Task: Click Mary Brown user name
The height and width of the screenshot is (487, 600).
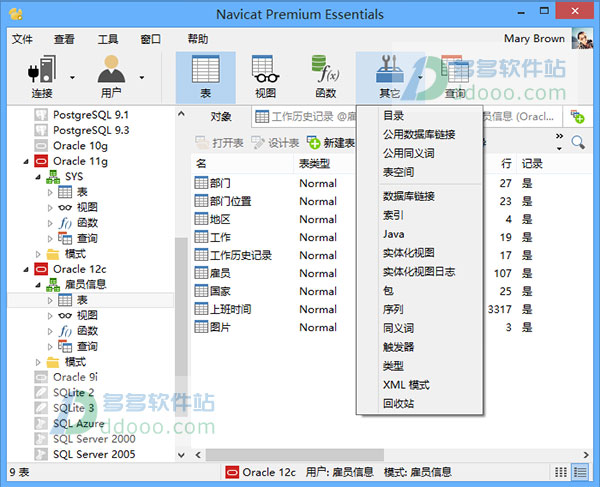Action: pyautogui.click(x=534, y=39)
